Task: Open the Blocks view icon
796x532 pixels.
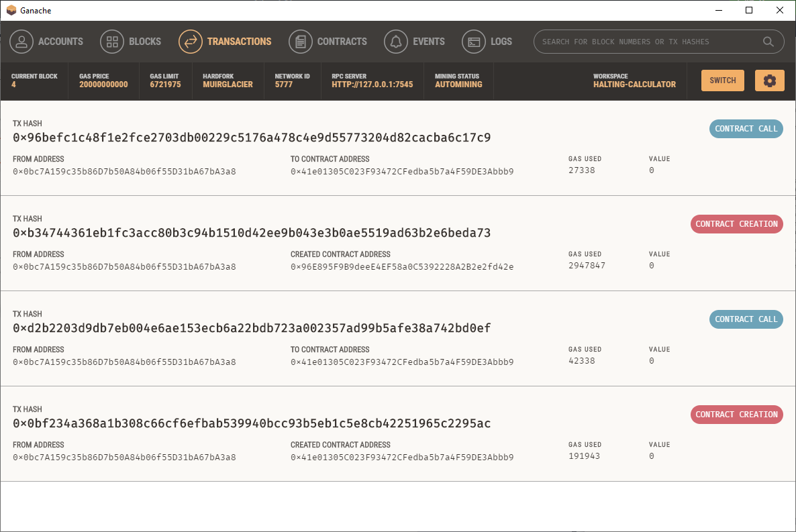Action: click(x=111, y=41)
